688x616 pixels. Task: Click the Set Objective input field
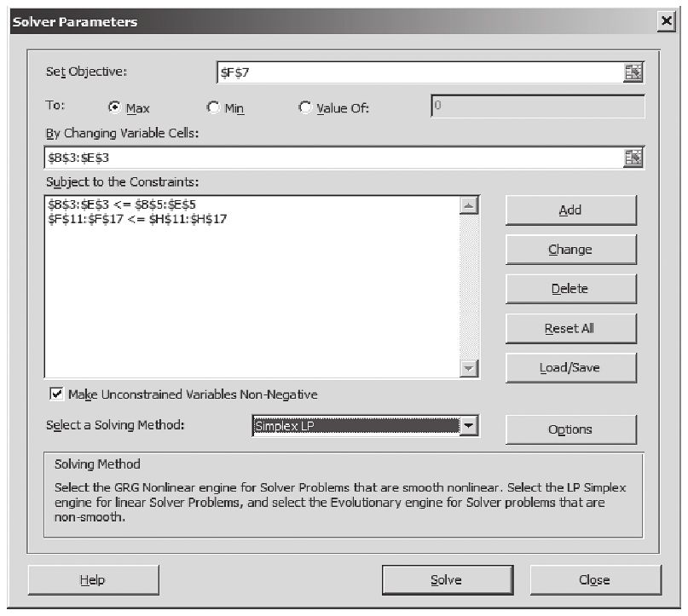[x=418, y=73]
